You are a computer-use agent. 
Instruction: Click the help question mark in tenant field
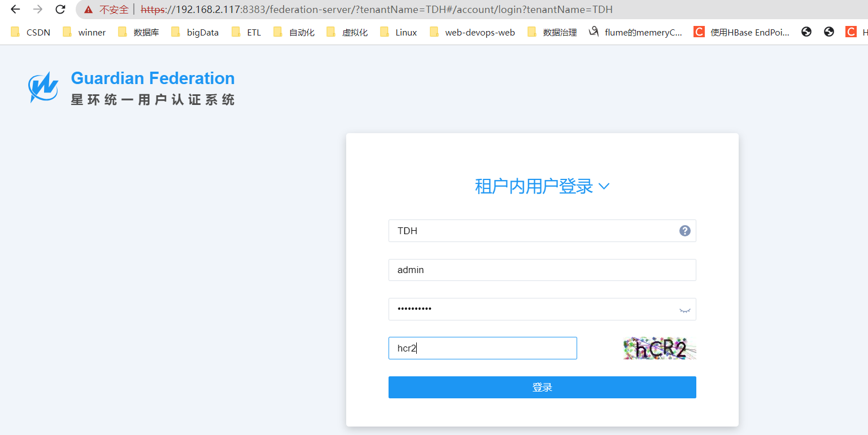coord(684,231)
